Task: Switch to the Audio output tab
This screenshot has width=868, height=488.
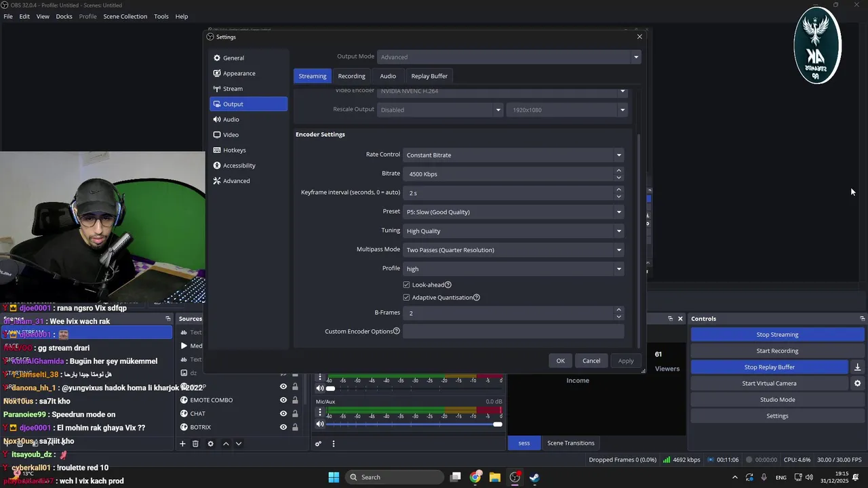Action: pos(388,76)
